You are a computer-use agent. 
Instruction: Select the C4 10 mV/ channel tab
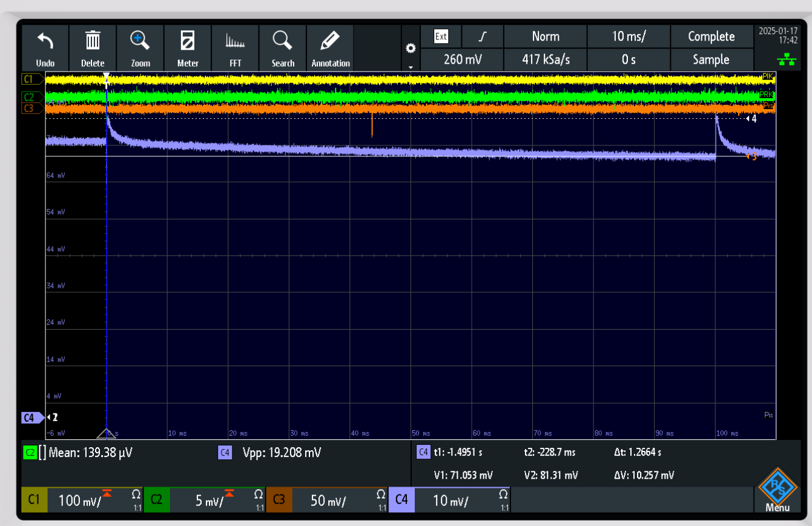click(449, 501)
